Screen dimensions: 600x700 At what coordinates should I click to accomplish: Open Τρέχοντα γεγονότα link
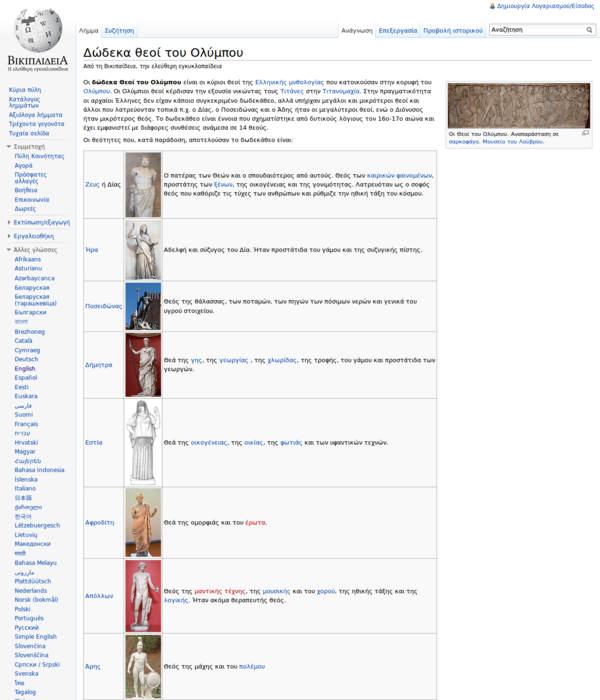point(37,124)
